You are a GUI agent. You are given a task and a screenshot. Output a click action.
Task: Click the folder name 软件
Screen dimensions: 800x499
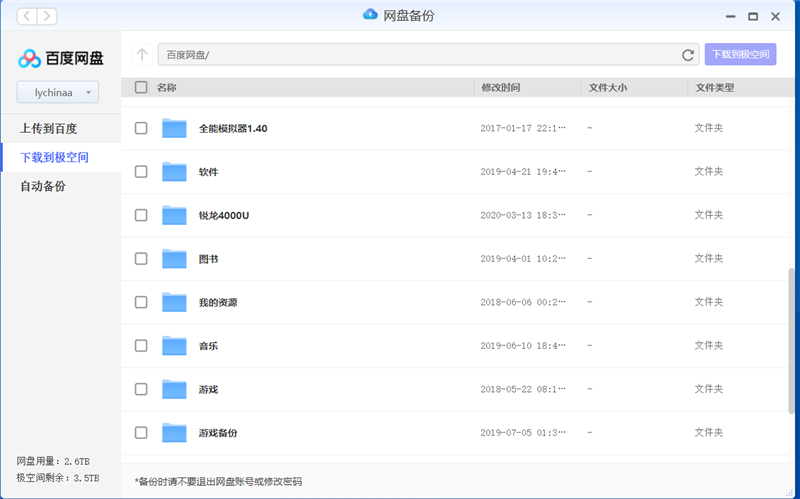pos(208,172)
